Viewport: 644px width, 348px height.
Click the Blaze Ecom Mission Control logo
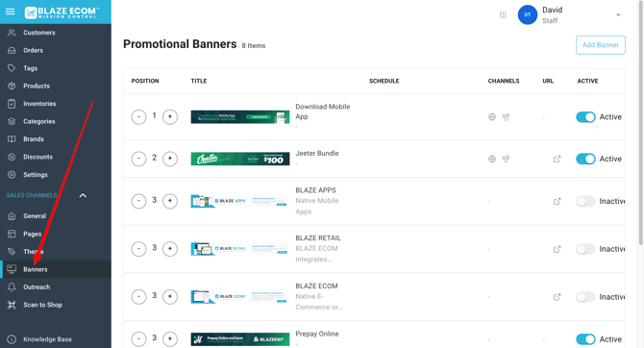click(x=62, y=12)
